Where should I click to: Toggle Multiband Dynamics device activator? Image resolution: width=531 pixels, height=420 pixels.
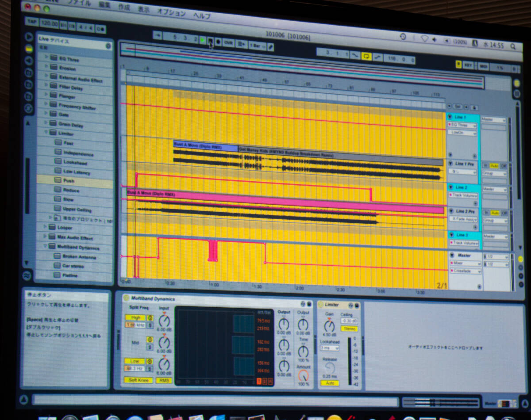[x=127, y=298]
